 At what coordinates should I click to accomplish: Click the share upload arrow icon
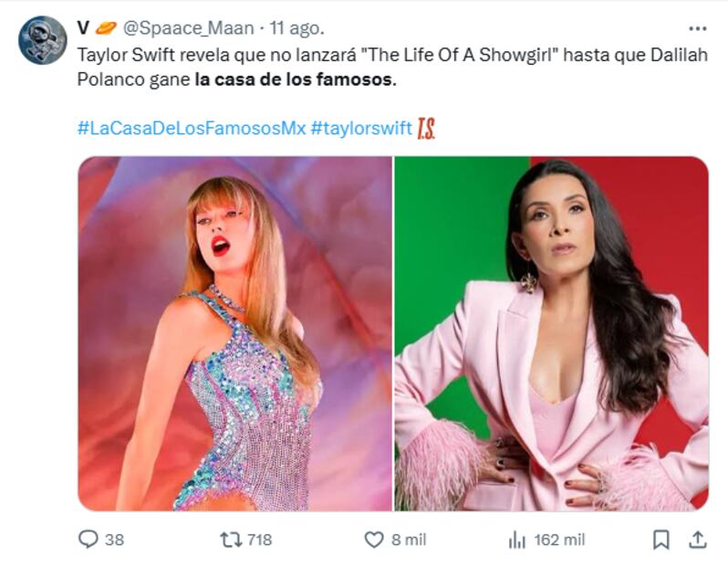click(697, 540)
